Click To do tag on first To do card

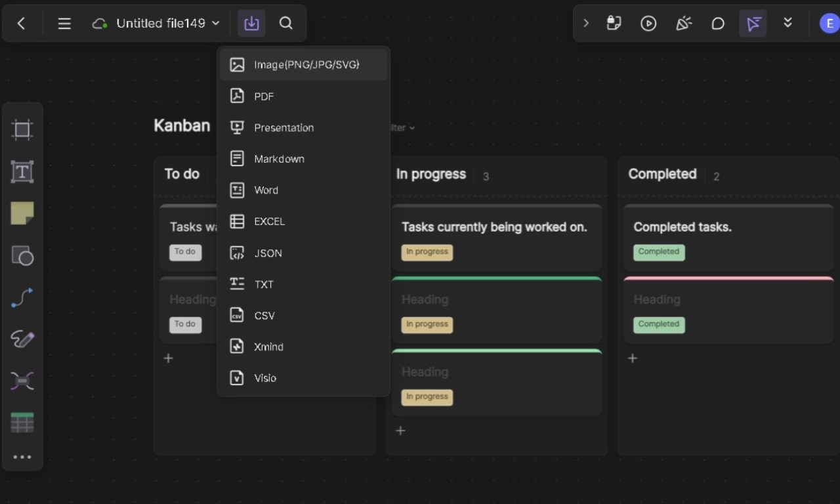(186, 252)
